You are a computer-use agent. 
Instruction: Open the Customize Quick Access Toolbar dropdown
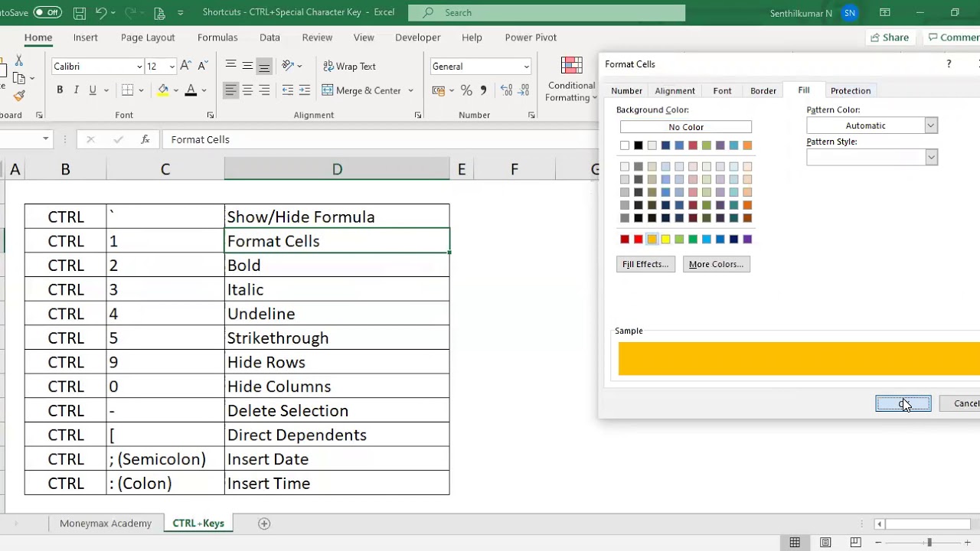(x=181, y=13)
